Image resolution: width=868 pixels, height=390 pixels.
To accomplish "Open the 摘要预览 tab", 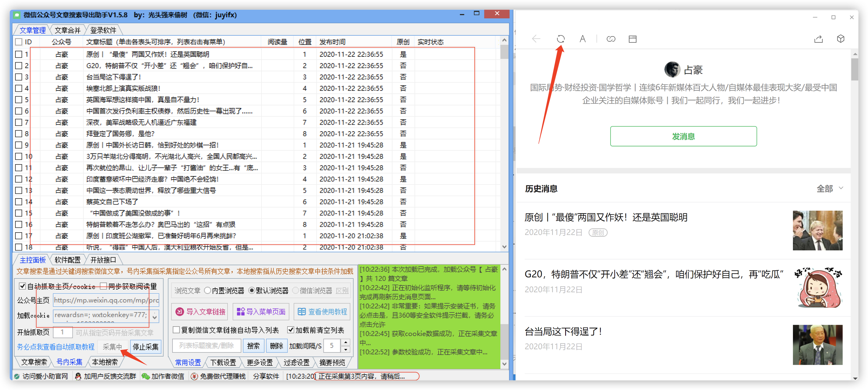I will (x=332, y=362).
